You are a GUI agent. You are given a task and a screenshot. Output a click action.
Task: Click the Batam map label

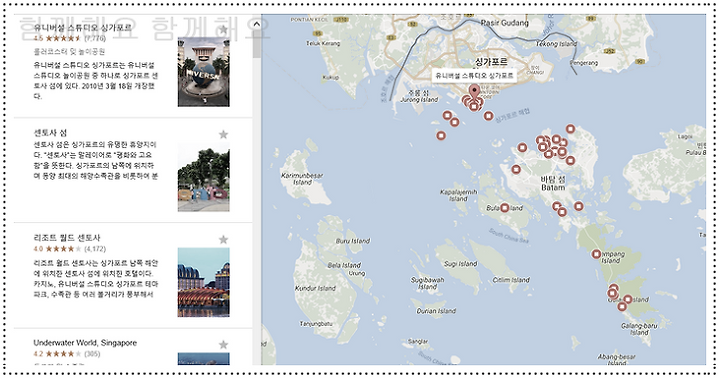pos(553,188)
